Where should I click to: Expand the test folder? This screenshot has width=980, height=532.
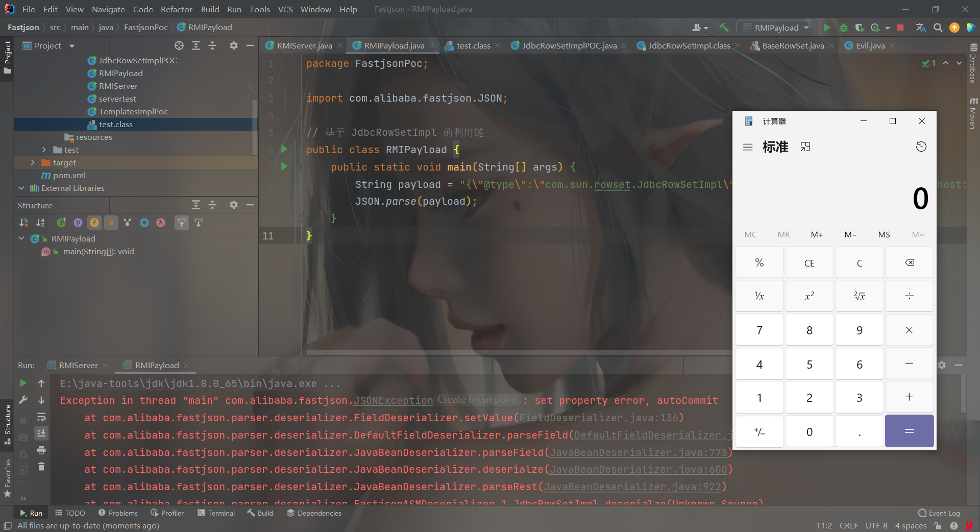(x=44, y=150)
